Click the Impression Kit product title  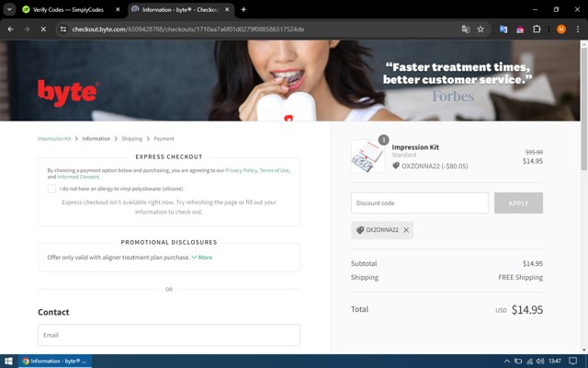coord(415,147)
